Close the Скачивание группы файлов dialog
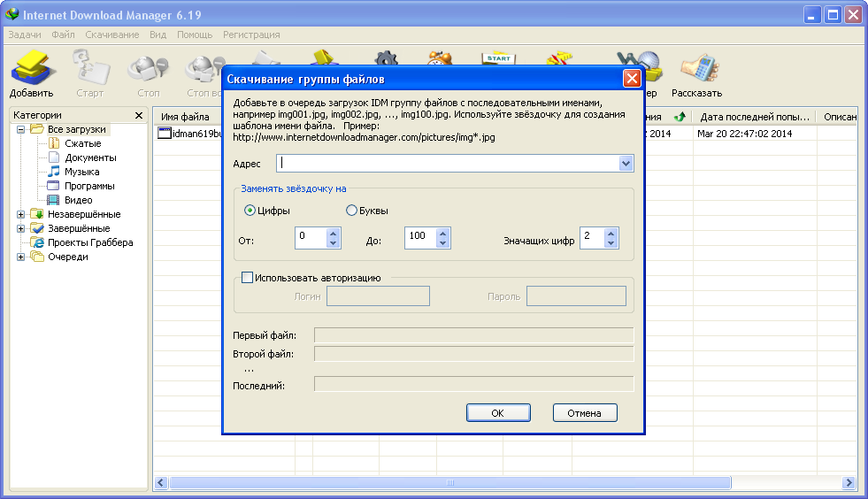 tap(631, 79)
